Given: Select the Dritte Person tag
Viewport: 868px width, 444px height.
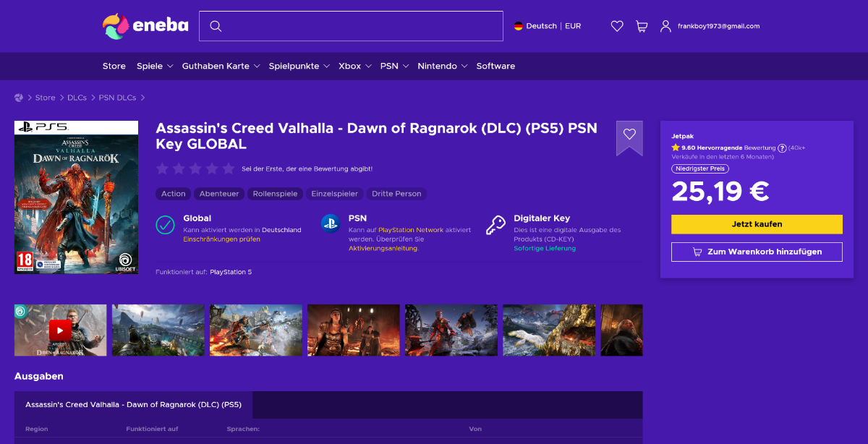Looking at the screenshot, I should (x=396, y=194).
